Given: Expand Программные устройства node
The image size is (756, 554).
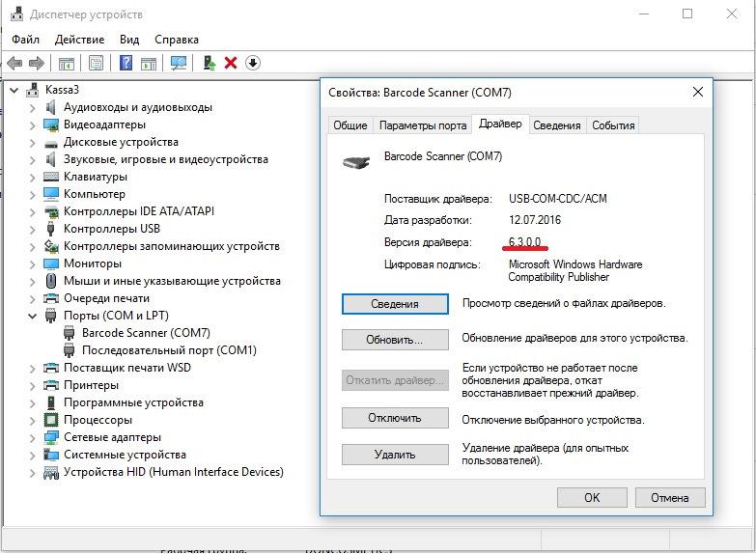Looking at the screenshot, I should tap(32, 402).
